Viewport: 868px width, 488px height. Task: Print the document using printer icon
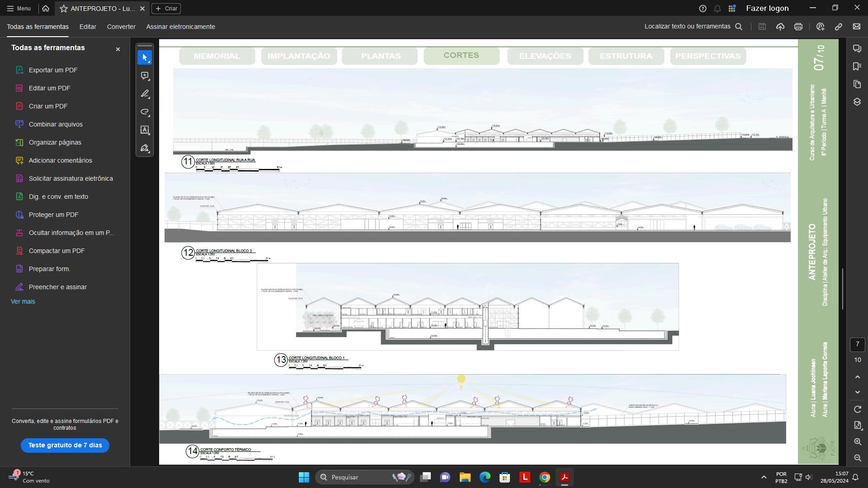[x=798, y=27]
